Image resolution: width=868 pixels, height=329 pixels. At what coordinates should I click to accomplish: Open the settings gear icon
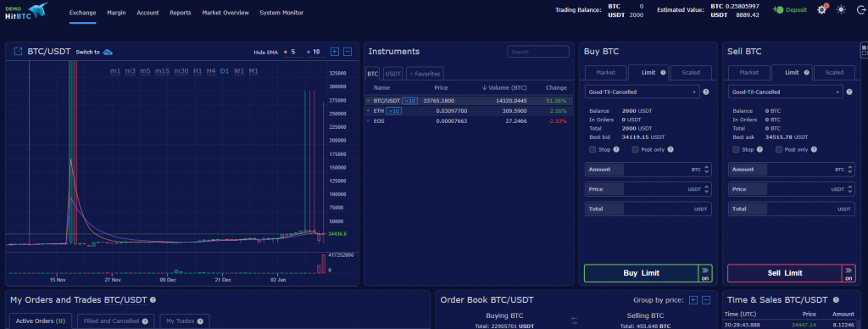[822, 10]
